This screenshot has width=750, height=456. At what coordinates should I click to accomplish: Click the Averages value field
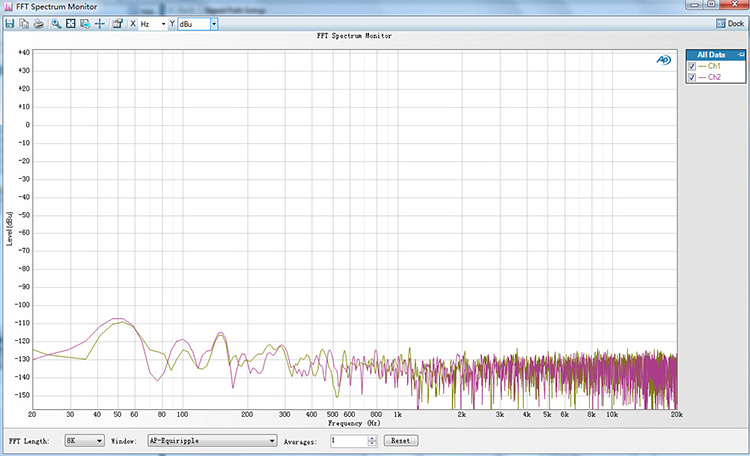(346, 440)
